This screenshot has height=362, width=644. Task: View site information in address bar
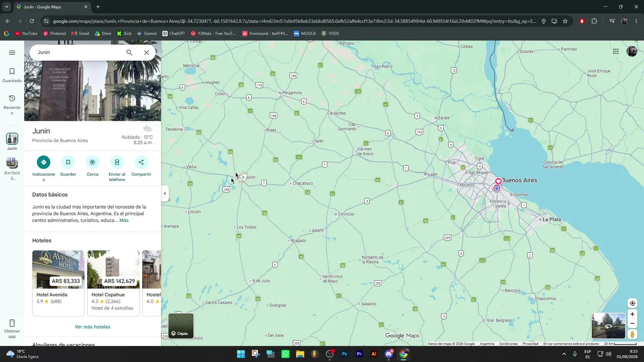tap(46, 21)
